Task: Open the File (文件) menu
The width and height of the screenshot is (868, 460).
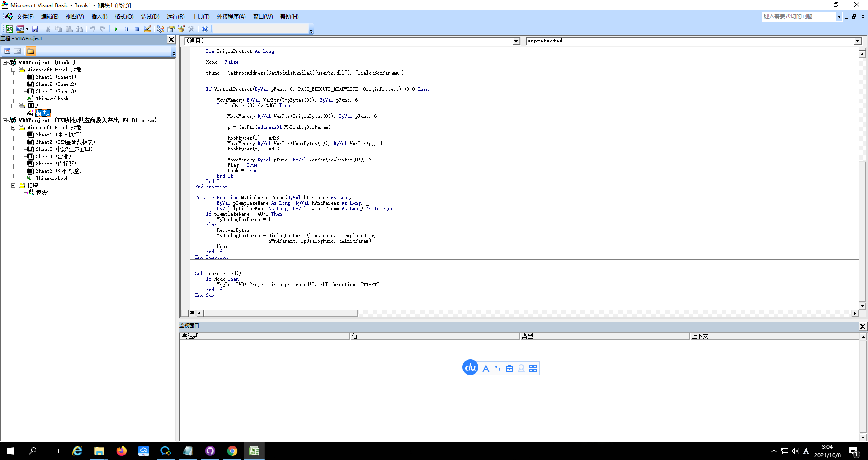Action: [x=25, y=17]
